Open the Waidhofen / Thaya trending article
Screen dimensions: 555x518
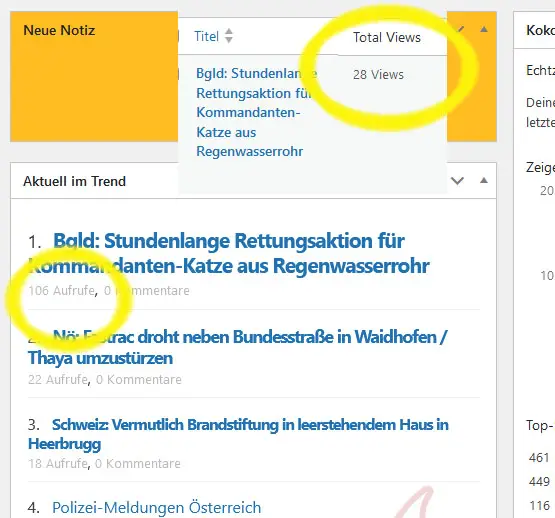click(238, 347)
